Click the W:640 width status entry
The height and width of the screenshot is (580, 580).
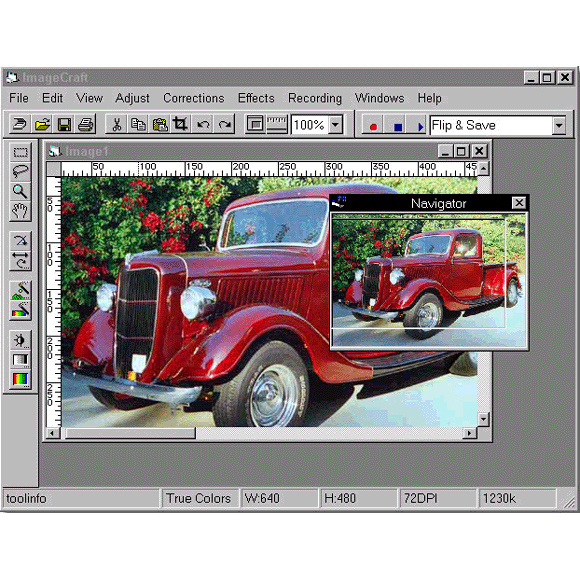coord(279,498)
